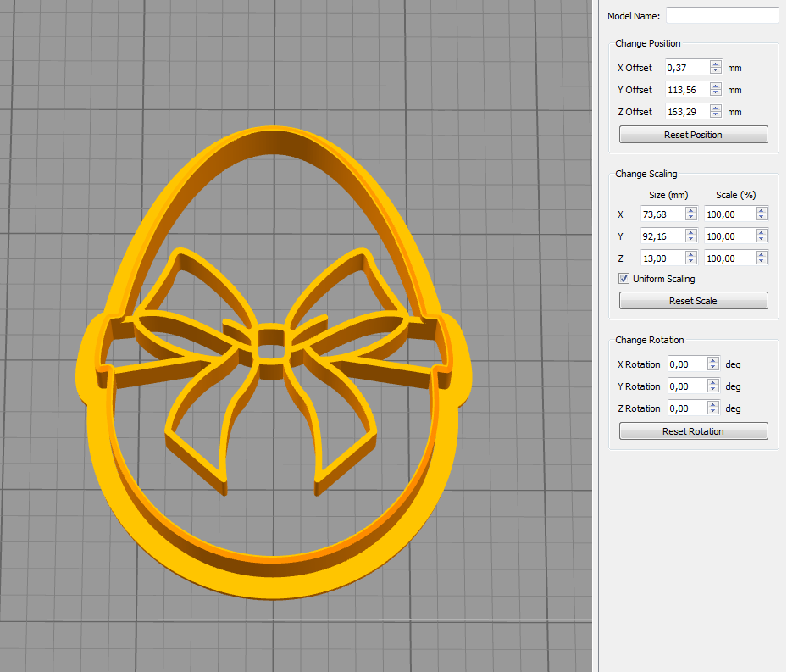Increase X scale percent spinner
Viewport: 787px width, 672px height.
point(762,211)
